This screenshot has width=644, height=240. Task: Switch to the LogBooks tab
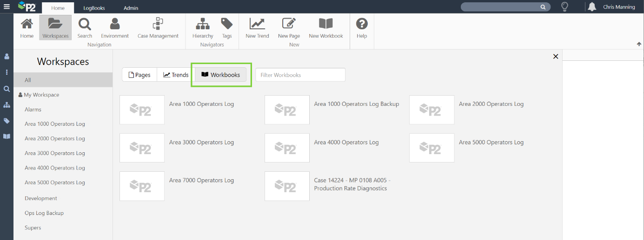[94, 8]
